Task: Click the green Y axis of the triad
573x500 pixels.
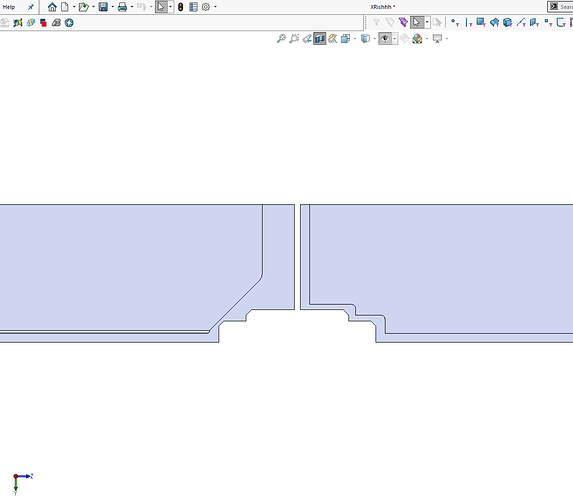Action: pyautogui.click(x=16, y=485)
